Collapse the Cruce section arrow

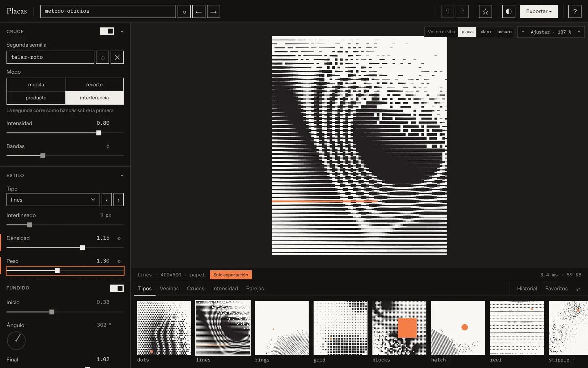coord(122,31)
